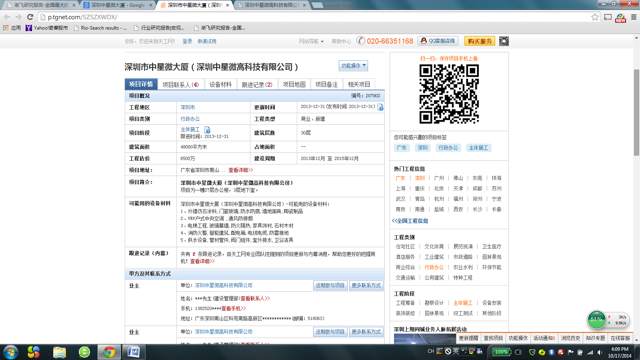Open 查找项目 in the bottom page toolbar

[x=493, y=338]
